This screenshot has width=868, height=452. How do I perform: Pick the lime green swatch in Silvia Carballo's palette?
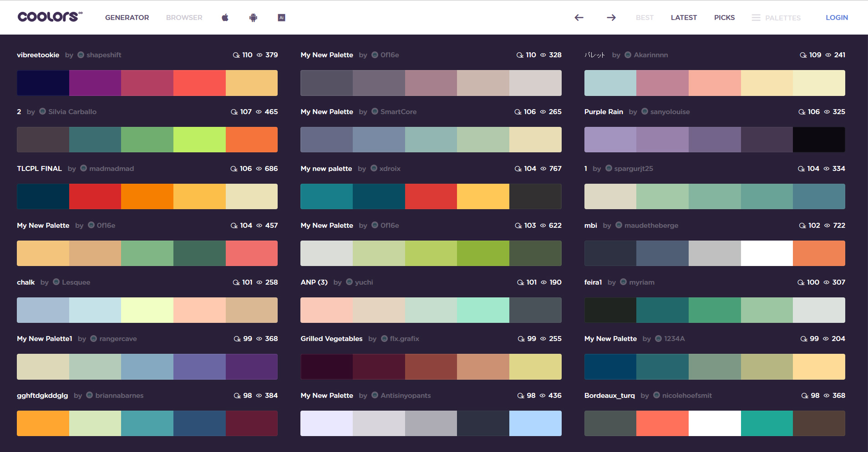tap(199, 140)
